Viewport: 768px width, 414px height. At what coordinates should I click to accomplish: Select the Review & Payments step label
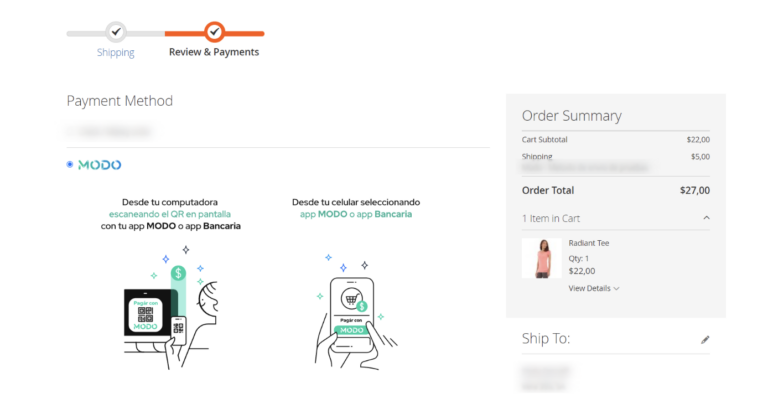214,52
